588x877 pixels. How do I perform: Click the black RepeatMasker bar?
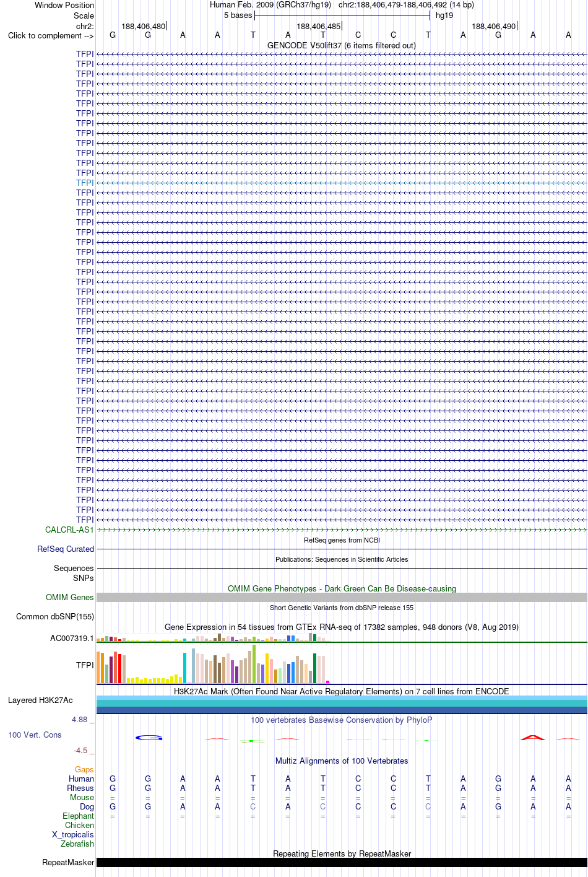(342, 862)
